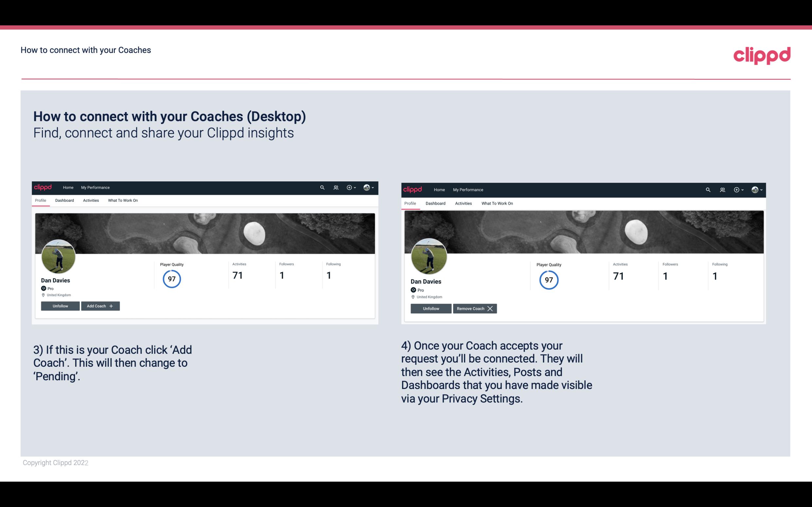
Task: Click the search icon in right panel
Action: pyautogui.click(x=708, y=189)
